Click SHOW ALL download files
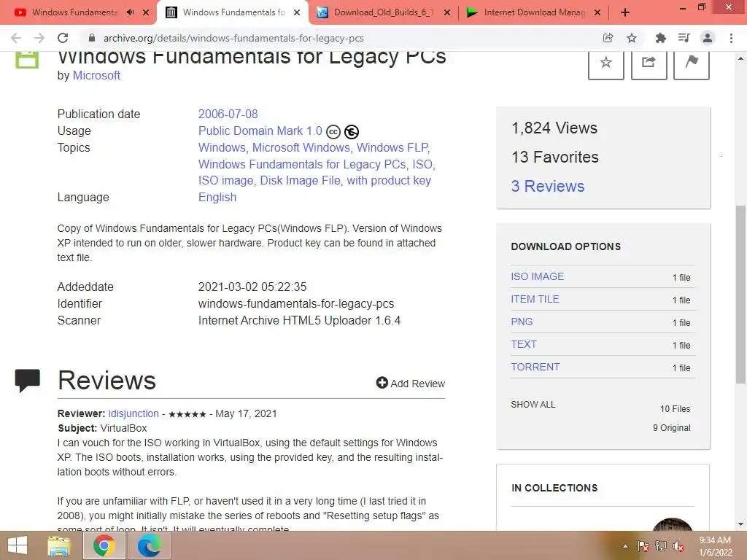Screen dimensions: 747x560 pos(533,405)
